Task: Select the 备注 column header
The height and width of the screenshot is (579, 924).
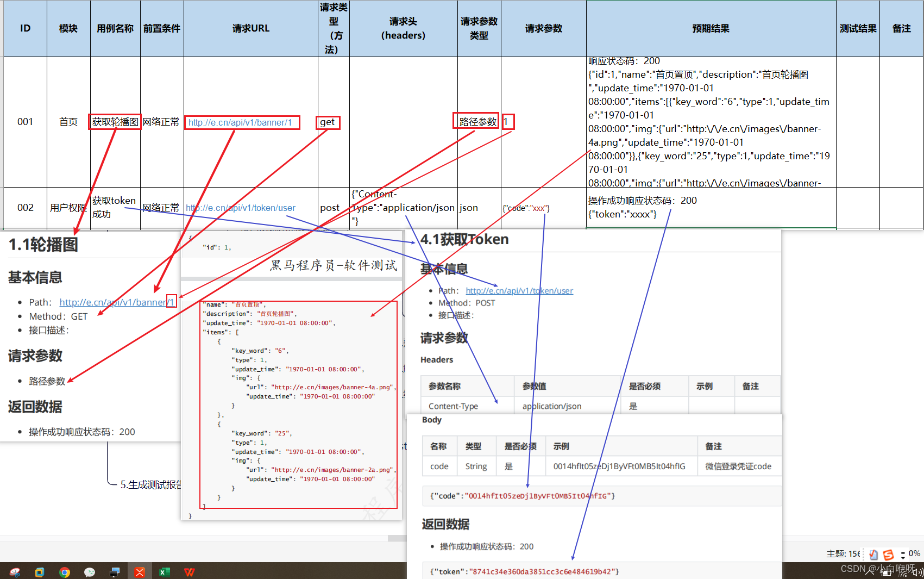Action: point(902,28)
